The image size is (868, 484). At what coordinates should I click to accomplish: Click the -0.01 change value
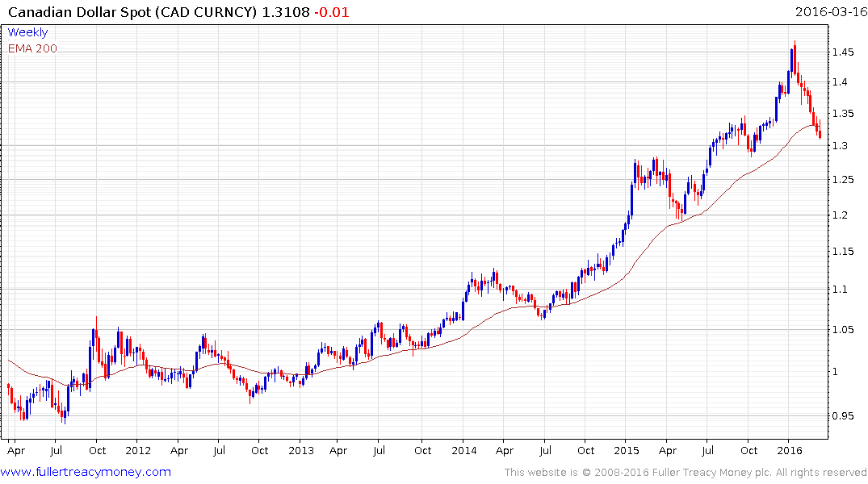pos(332,12)
